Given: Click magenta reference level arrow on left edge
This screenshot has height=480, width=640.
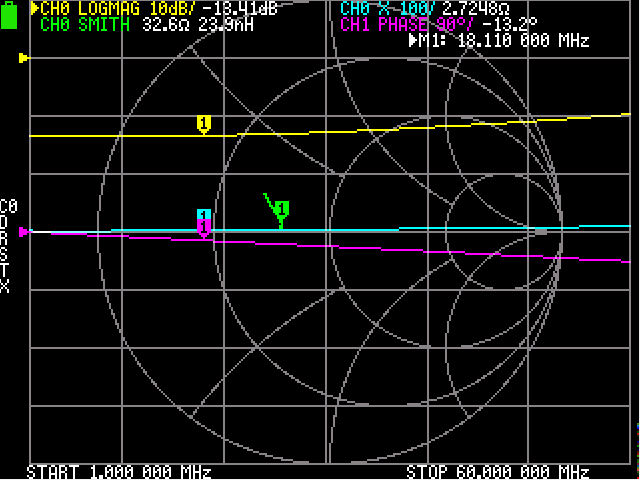Looking at the screenshot, I should pos(24,232).
